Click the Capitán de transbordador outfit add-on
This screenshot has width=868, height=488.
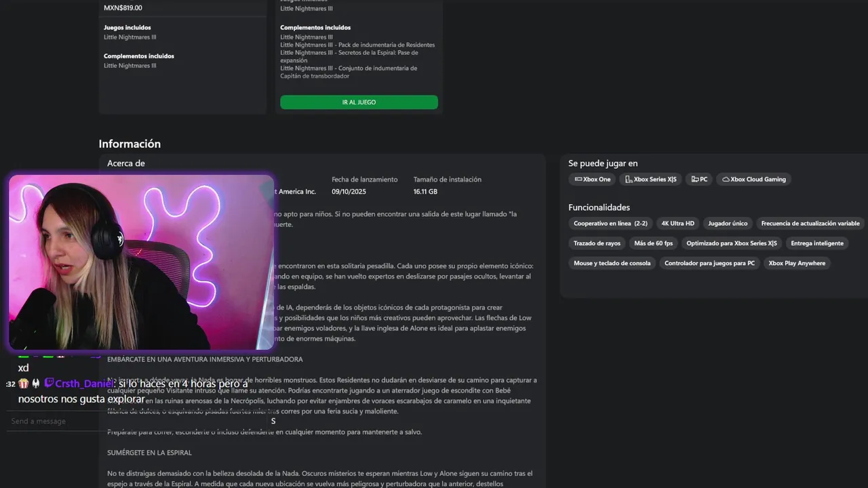pos(349,72)
